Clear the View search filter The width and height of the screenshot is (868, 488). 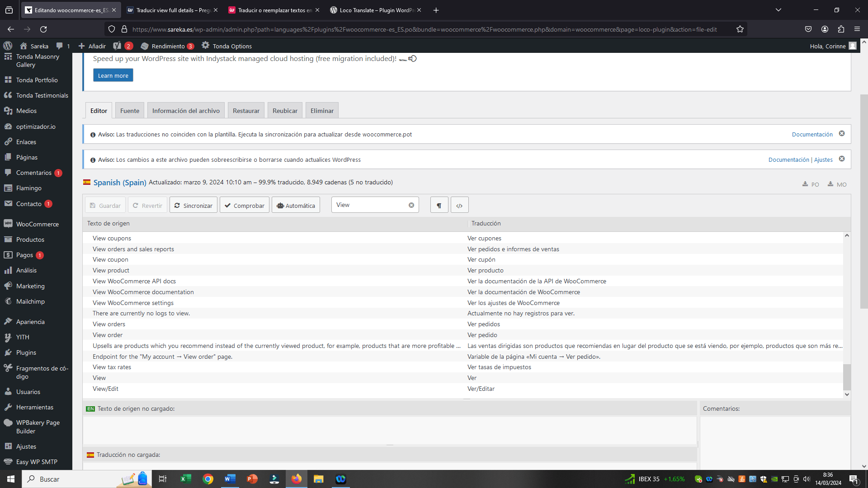[x=411, y=205]
